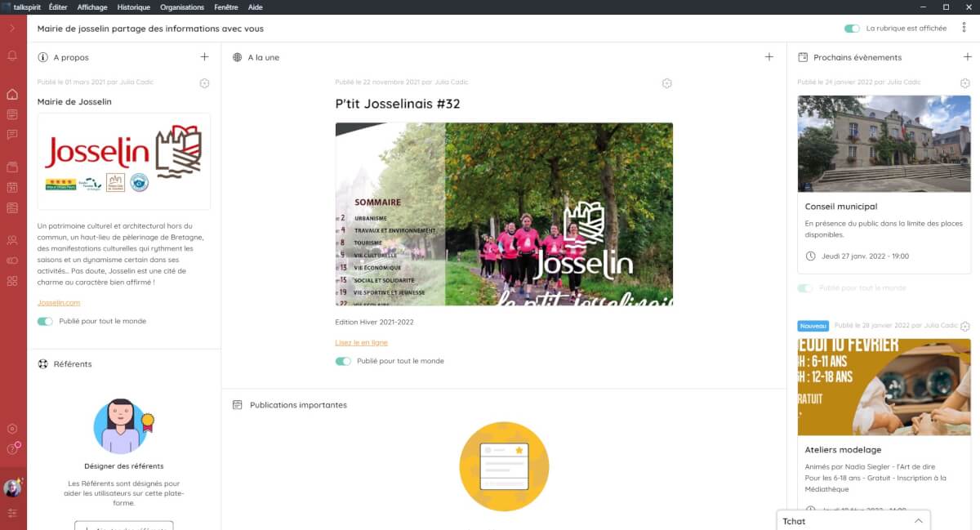Open notifications bell in sidebar

tap(12, 56)
